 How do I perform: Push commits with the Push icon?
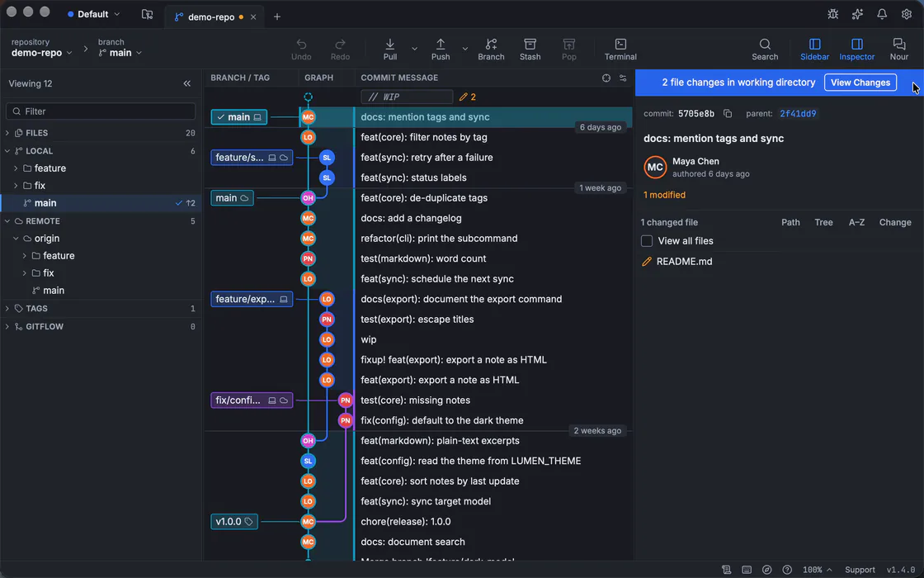[441, 45]
